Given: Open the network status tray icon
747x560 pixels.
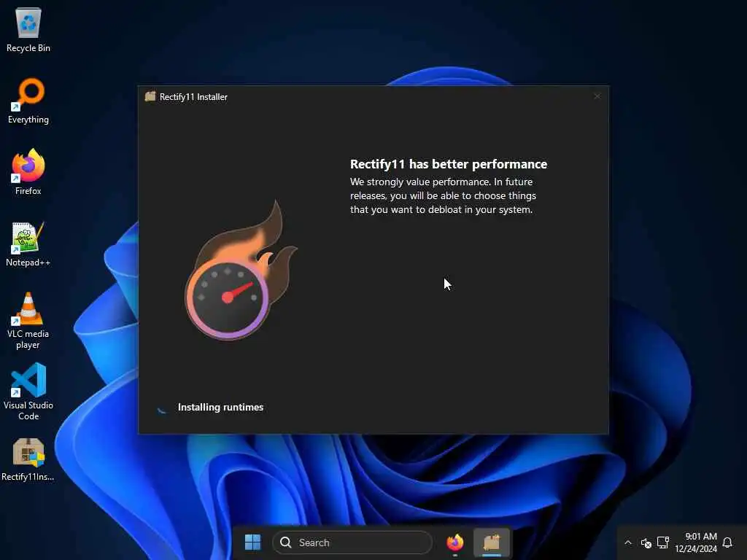Looking at the screenshot, I should pyautogui.click(x=662, y=542).
